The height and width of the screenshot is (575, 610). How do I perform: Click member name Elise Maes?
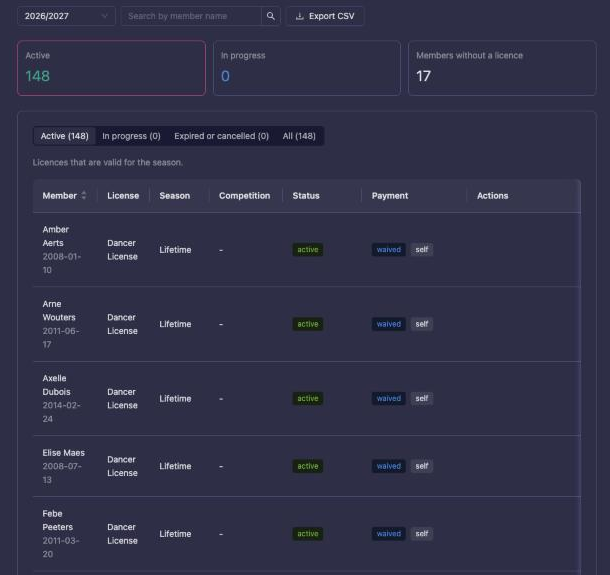[63, 452]
